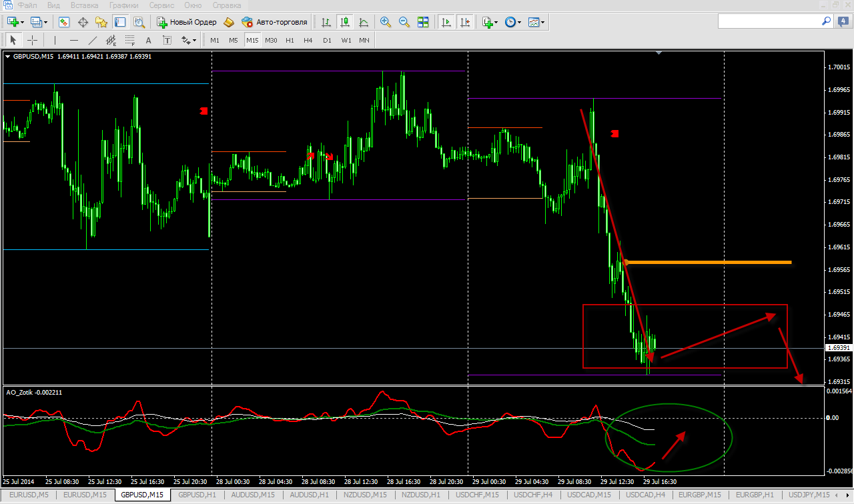Expand the indicators list dropdown

click(496, 22)
